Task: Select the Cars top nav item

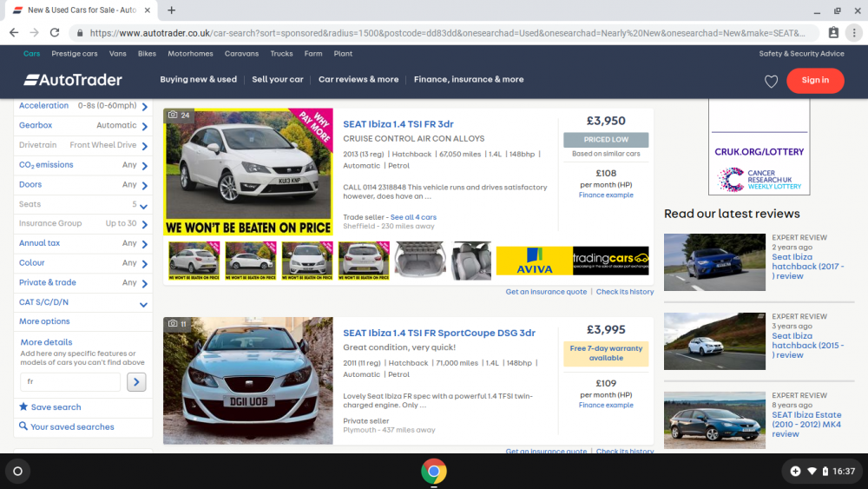Action: [x=31, y=54]
